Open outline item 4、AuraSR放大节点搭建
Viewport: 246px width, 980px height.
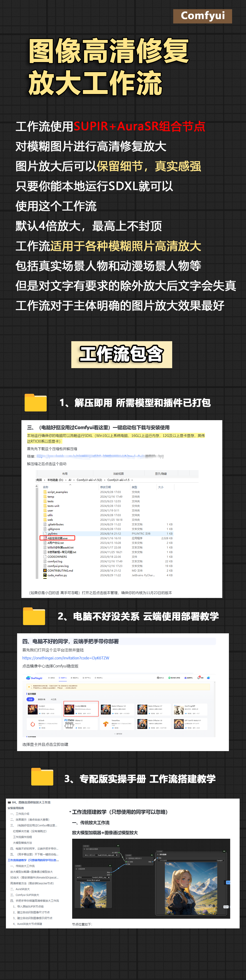pos(27,924)
